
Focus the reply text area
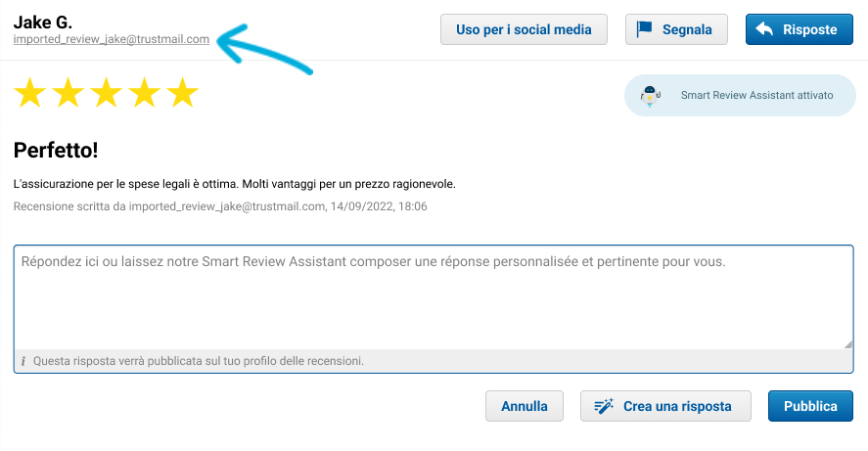(434, 297)
